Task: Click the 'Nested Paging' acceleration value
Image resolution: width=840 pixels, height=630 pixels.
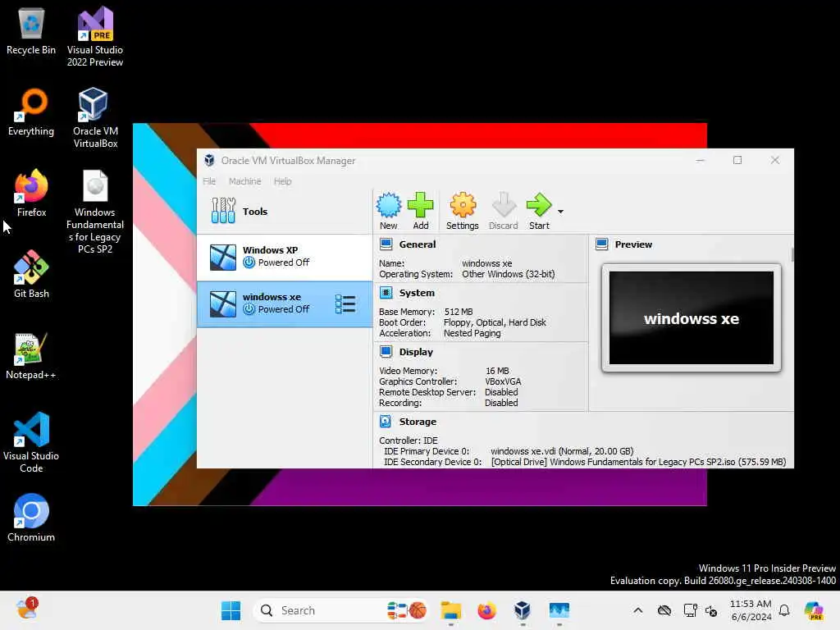Action: click(472, 333)
